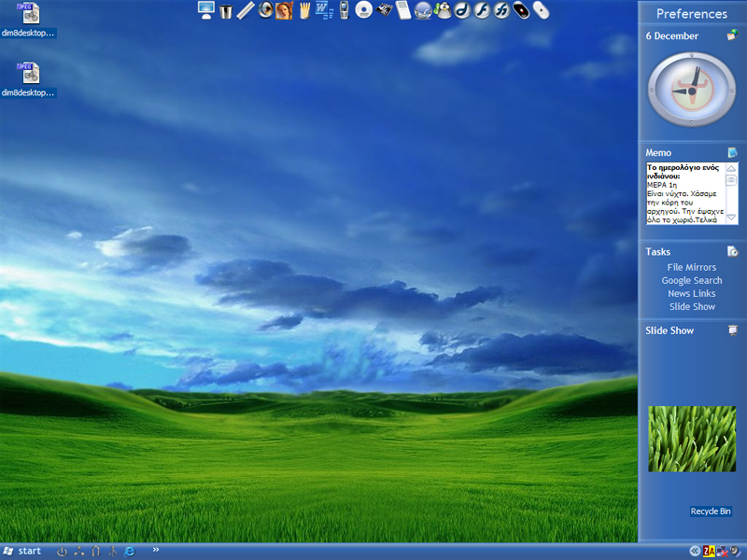Open the trash can dock icon
The width and height of the screenshot is (747, 560).
tap(226, 10)
